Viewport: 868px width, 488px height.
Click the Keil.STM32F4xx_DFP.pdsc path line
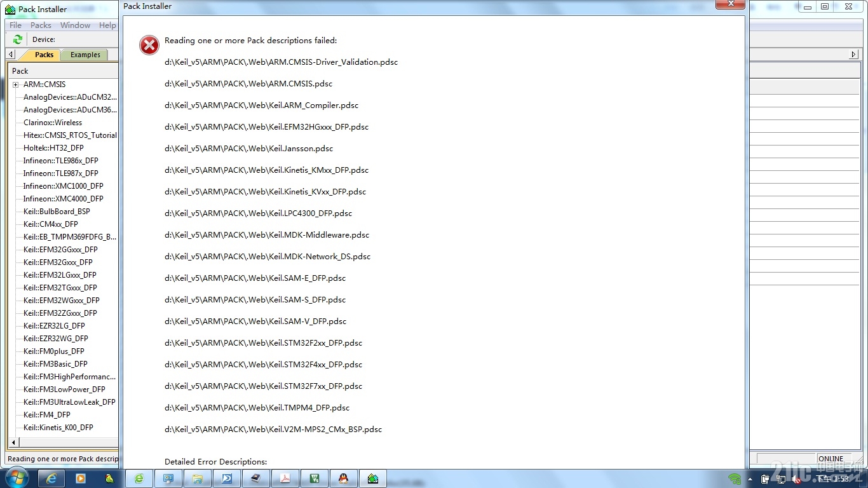[x=263, y=365]
